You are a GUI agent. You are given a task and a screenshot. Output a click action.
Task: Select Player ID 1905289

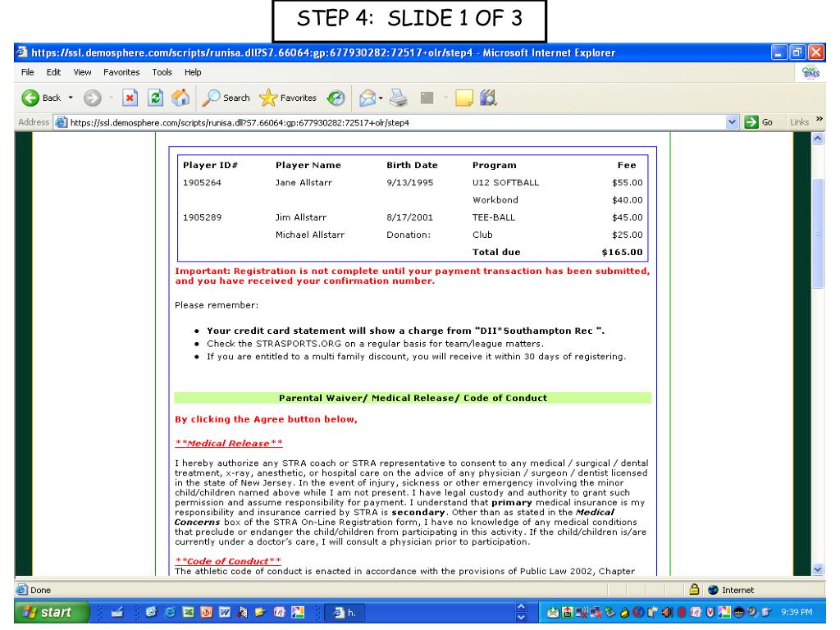pyautogui.click(x=202, y=217)
